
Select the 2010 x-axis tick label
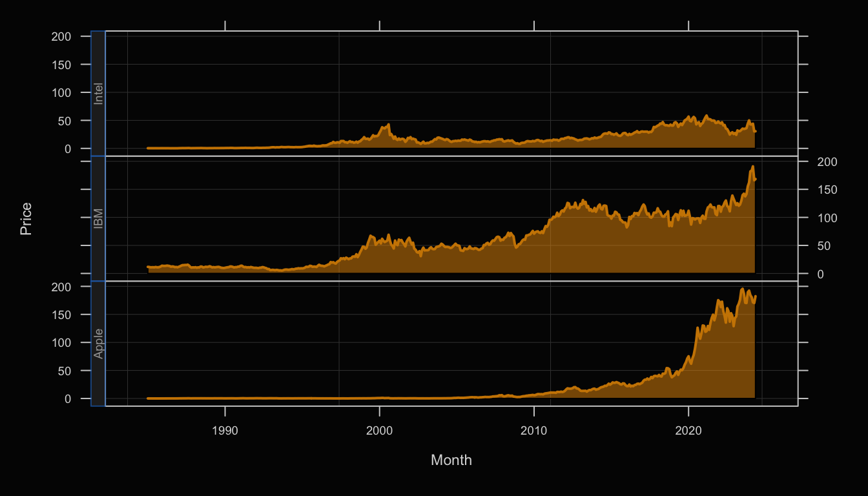click(x=534, y=429)
